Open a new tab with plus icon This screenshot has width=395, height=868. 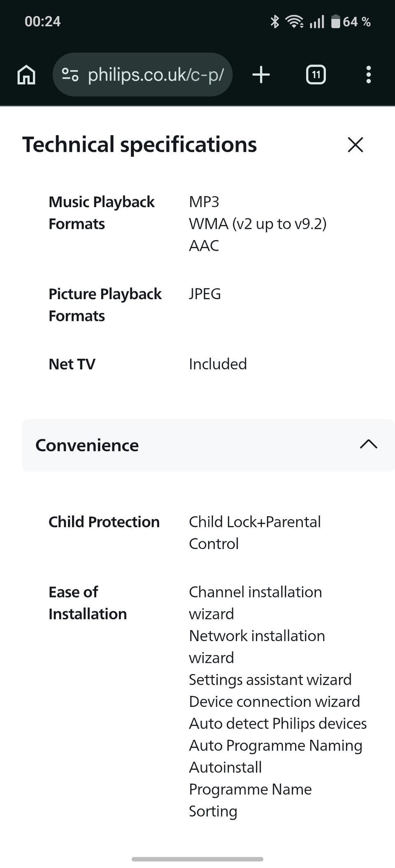[x=261, y=75]
